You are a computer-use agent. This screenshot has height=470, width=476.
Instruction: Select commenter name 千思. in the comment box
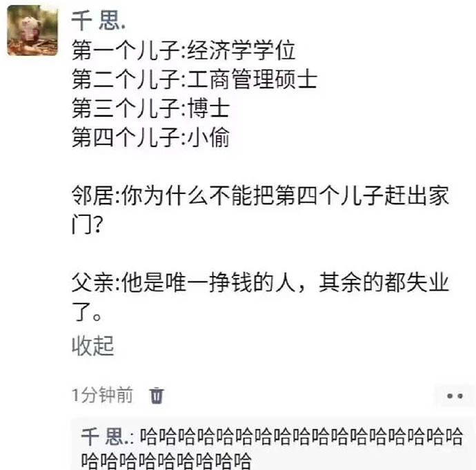coord(105,437)
